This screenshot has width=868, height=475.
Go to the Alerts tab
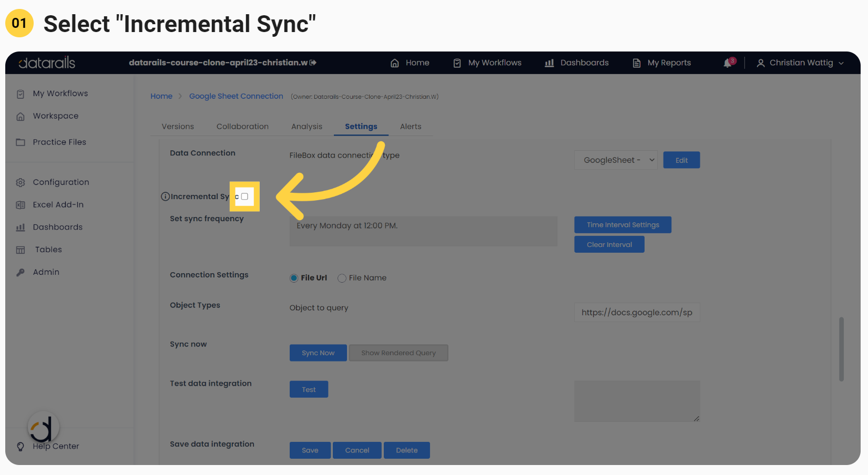tap(411, 127)
